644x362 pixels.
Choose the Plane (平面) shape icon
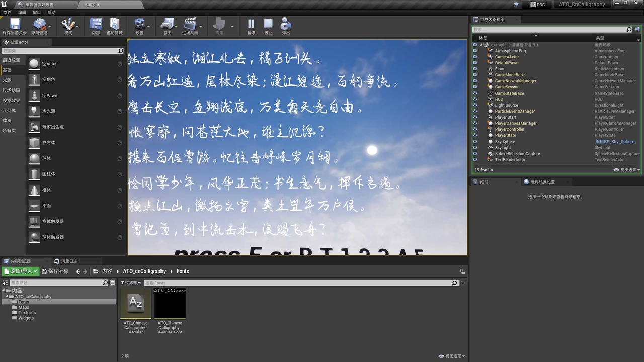pyautogui.click(x=34, y=206)
